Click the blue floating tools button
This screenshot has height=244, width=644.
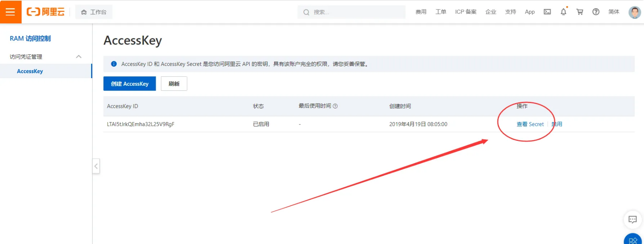tap(633, 240)
